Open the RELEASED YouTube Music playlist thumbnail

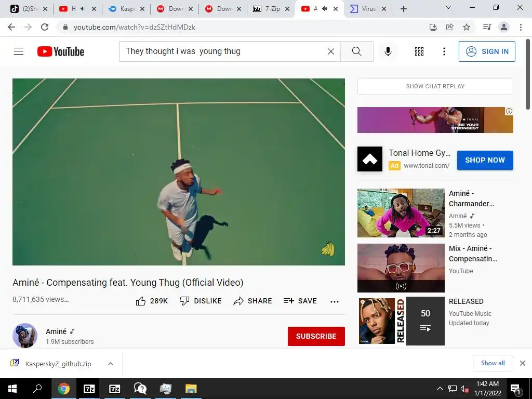click(401, 321)
